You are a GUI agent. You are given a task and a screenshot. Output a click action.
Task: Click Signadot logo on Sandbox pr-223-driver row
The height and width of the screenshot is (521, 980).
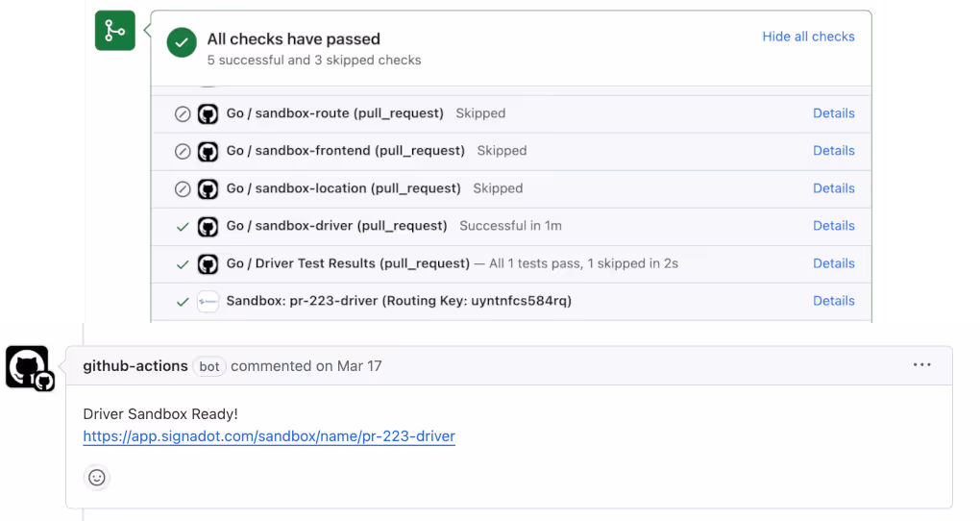tap(208, 302)
